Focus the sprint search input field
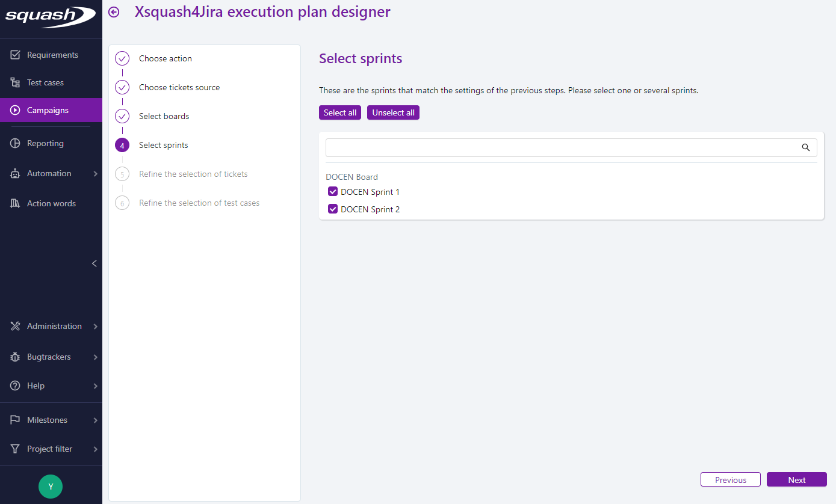Image resolution: width=836 pixels, height=504 pixels. tap(563, 147)
